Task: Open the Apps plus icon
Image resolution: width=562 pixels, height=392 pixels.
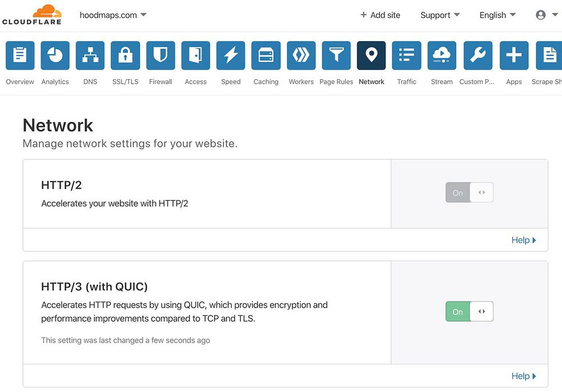Action: click(514, 55)
